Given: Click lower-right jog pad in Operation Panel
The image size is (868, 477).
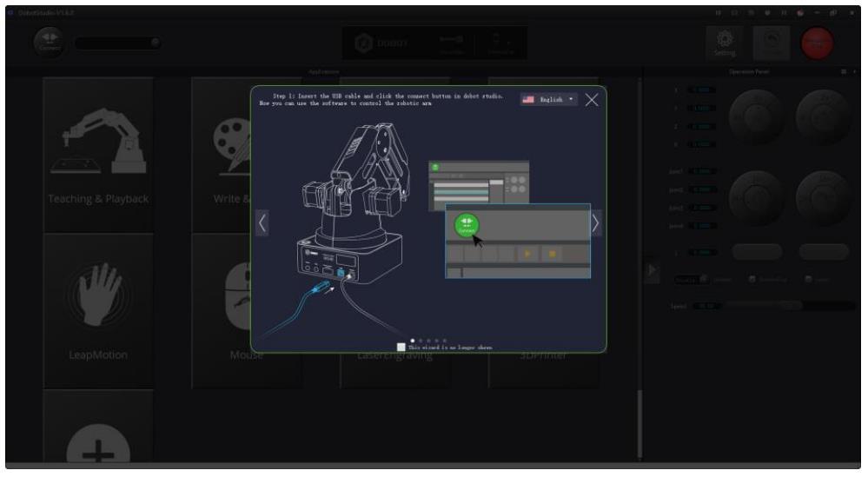Looking at the screenshot, I should (x=823, y=197).
